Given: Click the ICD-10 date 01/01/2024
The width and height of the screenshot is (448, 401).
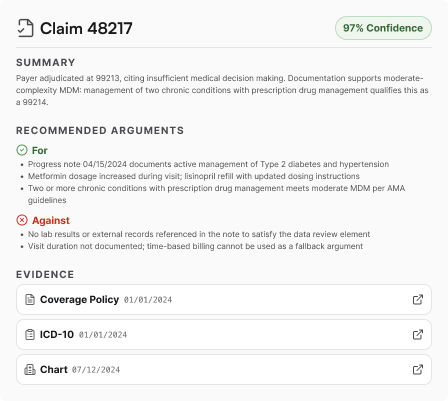Looking at the screenshot, I should 103,335.
